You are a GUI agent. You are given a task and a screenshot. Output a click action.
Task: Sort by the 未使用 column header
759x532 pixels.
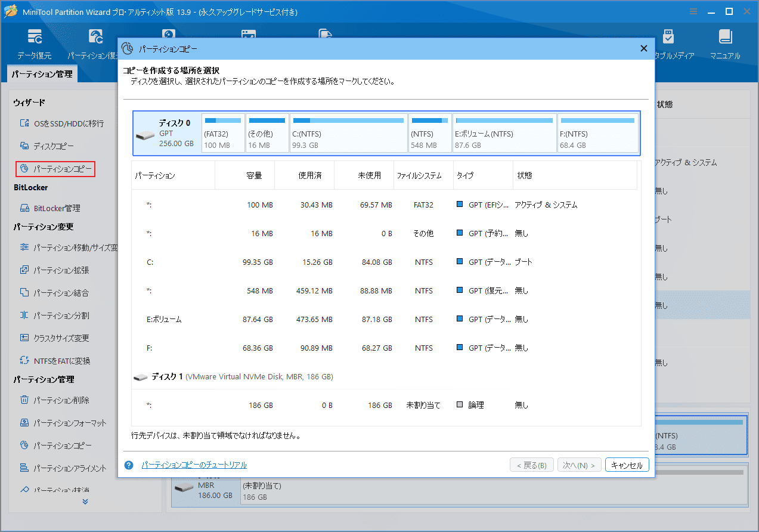click(364, 175)
